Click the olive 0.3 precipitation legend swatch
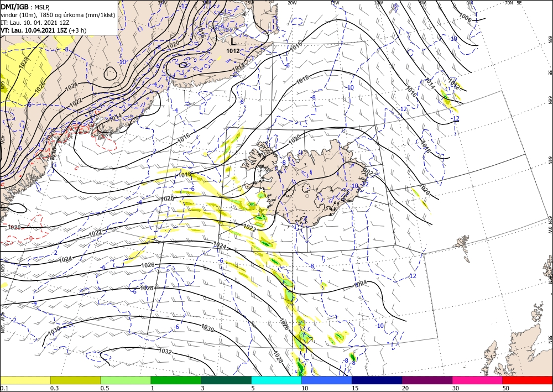 click(x=75, y=380)
